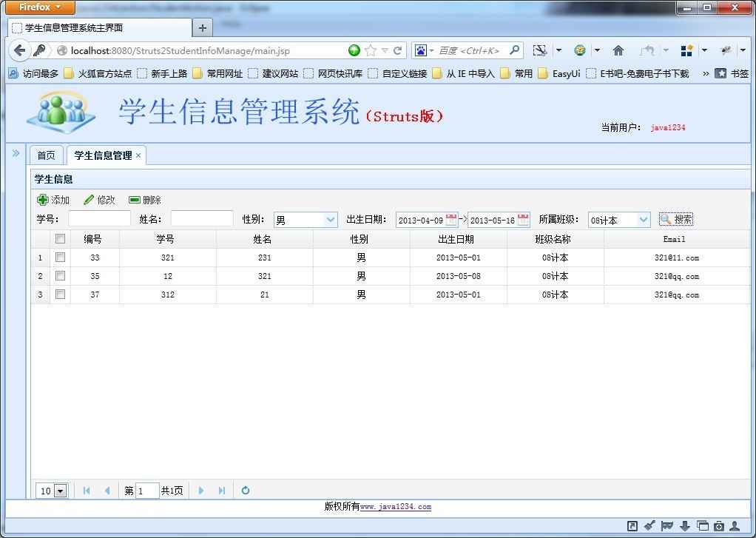Open the Firefox home page icon
This screenshot has width=756, height=538.
pyautogui.click(x=618, y=50)
